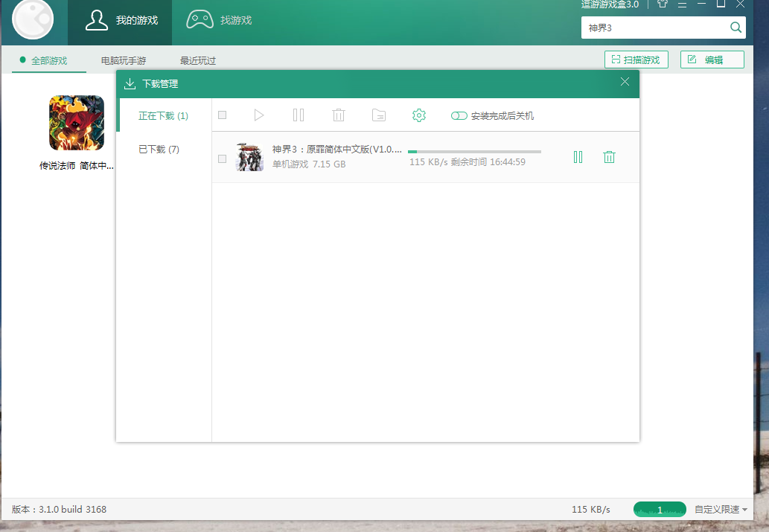Click the start all play icon in toolbar
Image resolution: width=769 pixels, height=532 pixels.
click(x=259, y=115)
